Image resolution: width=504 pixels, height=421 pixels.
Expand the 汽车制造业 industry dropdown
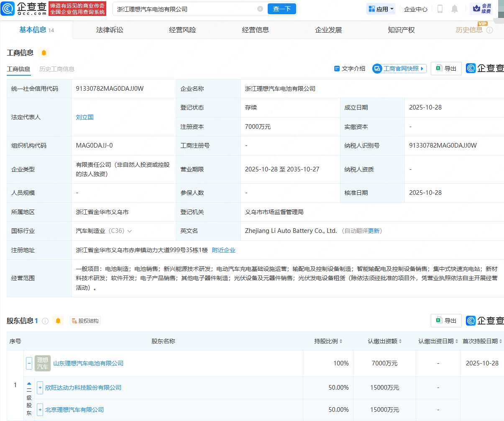(130, 231)
